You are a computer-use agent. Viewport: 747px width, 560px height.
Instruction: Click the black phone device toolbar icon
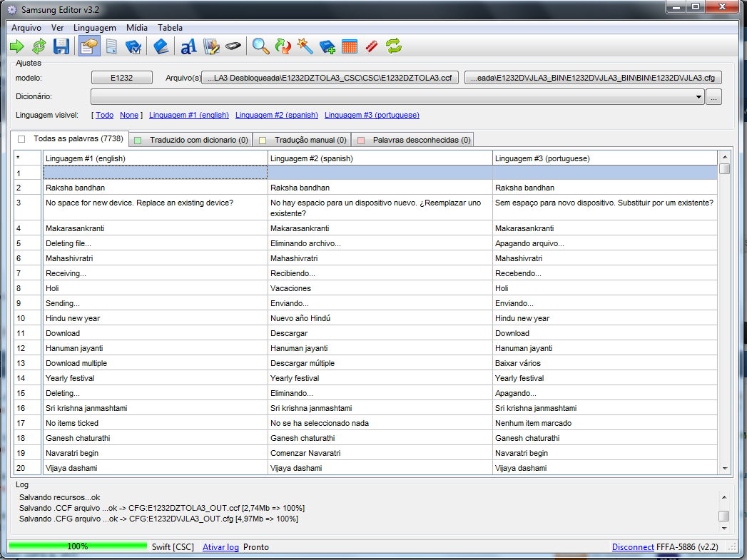233,46
